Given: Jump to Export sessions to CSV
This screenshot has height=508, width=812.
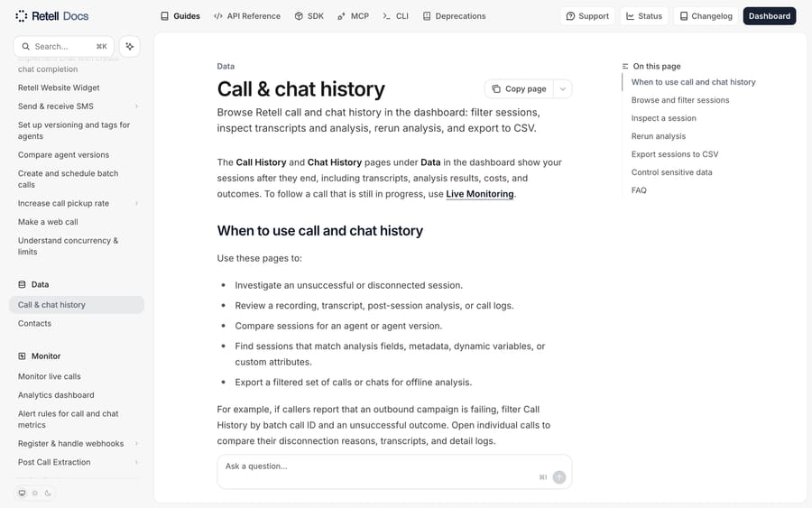Looking at the screenshot, I should [675, 154].
